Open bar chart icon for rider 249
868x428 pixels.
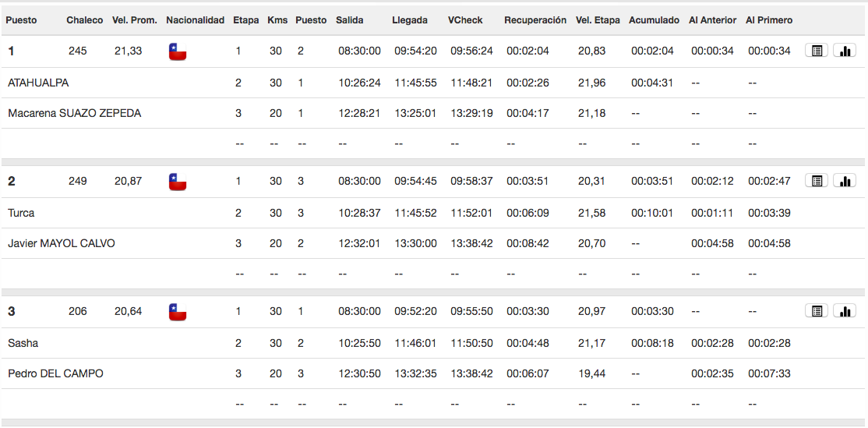pyautogui.click(x=845, y=181)
